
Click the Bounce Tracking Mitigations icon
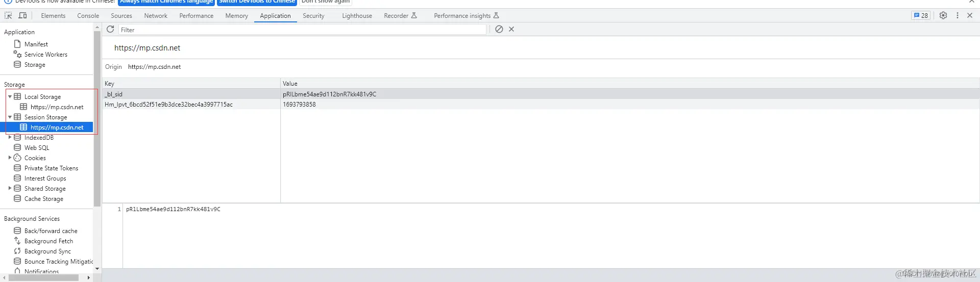click(17, 261)
